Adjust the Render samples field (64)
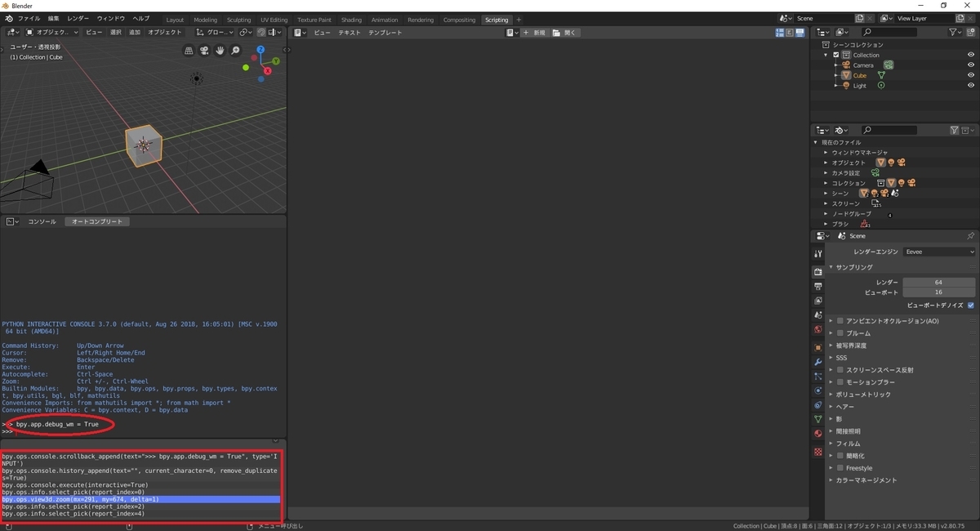 point(939,282)
